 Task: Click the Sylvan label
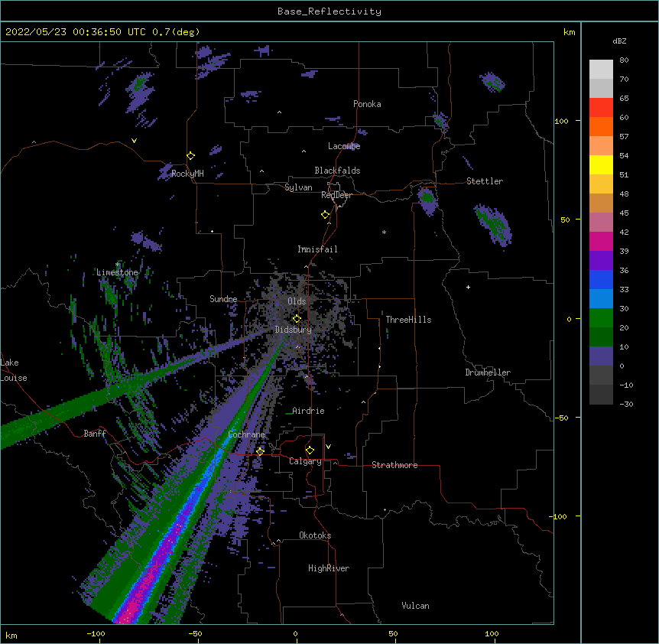298,187
